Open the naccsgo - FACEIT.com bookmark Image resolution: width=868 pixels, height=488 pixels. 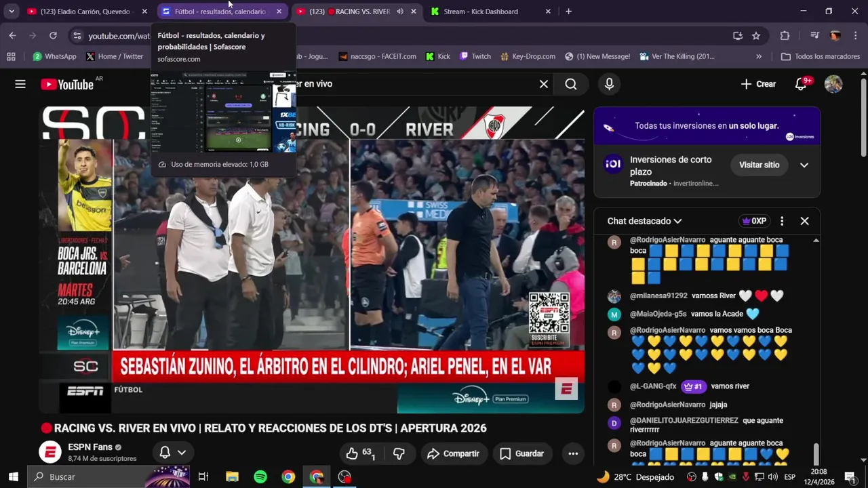point(377,56)
